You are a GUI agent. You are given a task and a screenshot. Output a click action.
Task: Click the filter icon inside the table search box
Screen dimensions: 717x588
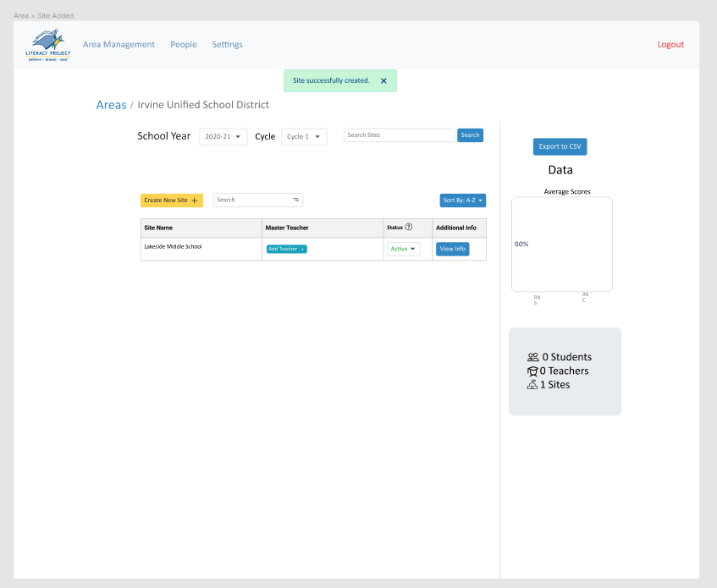(295, 199)
